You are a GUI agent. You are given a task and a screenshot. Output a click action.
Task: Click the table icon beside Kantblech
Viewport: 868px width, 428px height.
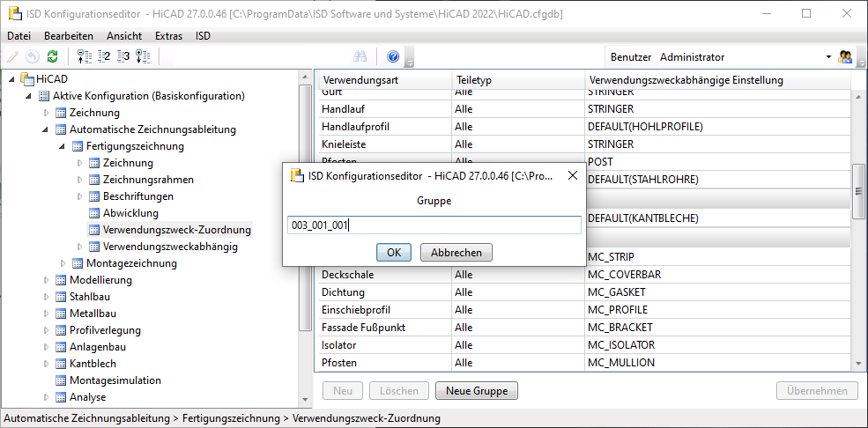pos(61,364)
